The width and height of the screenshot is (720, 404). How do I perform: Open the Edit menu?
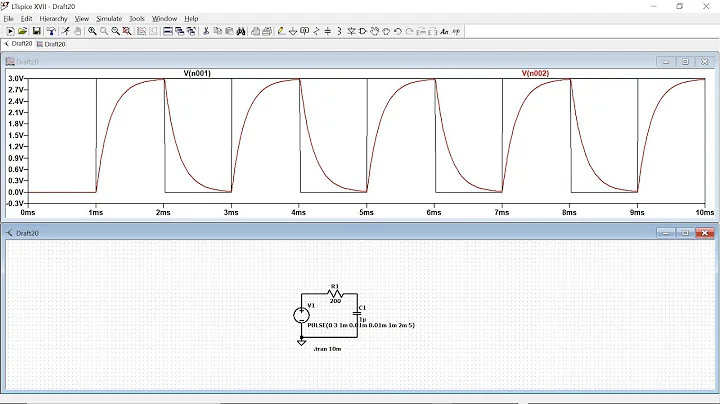[x=26, y=18]
